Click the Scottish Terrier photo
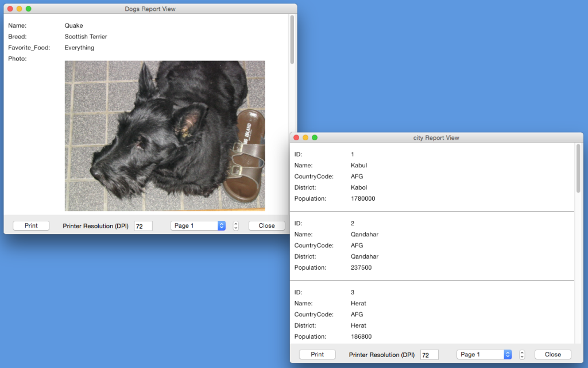Screen dimensions: 588x368 tap(165, 136)
